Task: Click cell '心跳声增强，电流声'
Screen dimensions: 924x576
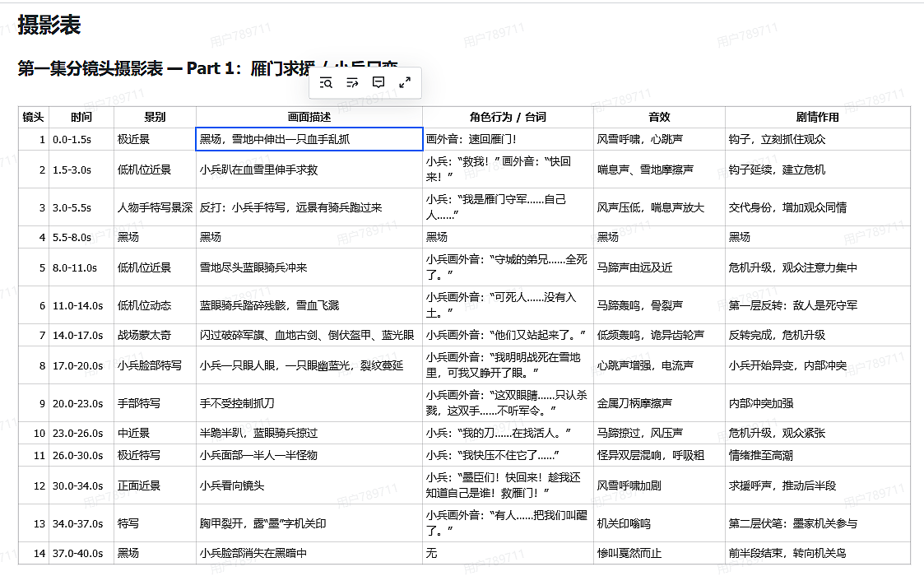Action: click(659, 365)
